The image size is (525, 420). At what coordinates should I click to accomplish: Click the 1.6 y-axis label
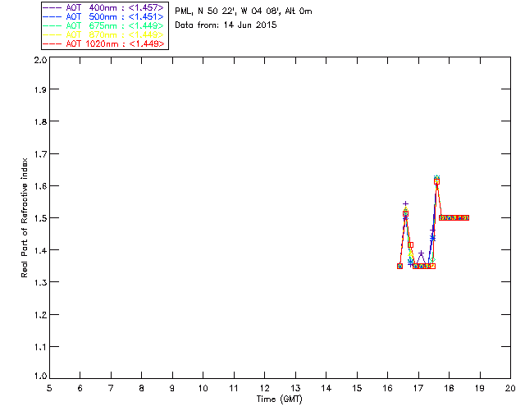tap(40, 186)
